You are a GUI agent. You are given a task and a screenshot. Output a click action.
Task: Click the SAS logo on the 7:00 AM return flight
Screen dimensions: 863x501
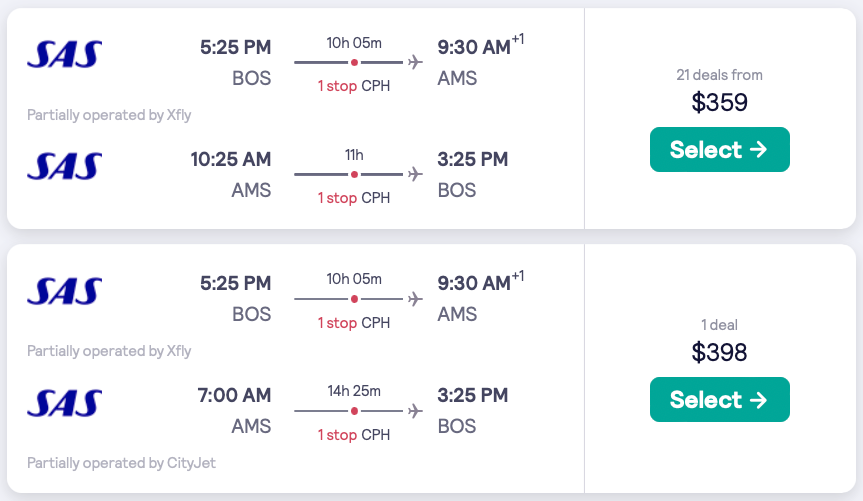point(65,402)
